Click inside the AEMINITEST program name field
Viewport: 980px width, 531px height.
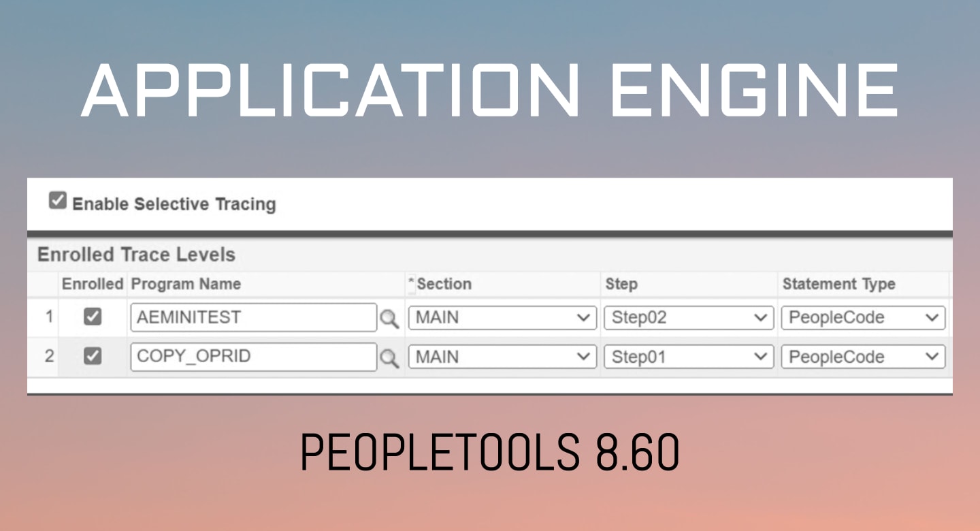tap(252, 317)
